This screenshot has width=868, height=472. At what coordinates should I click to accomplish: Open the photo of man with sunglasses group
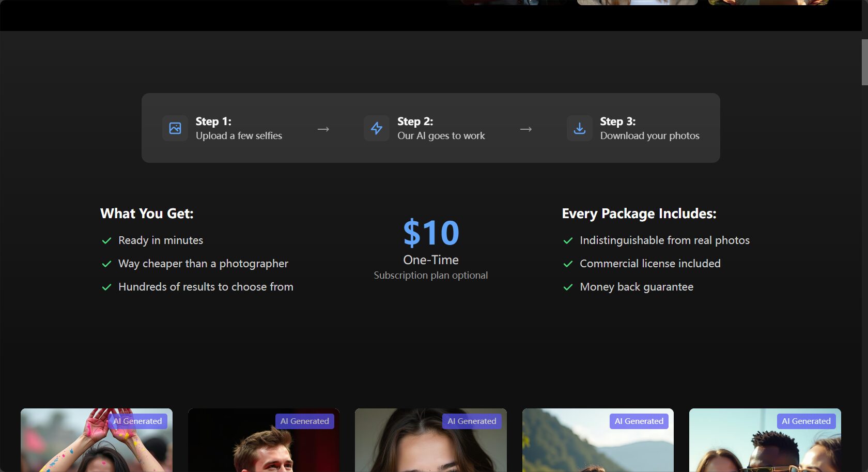(x=765, y=440)
